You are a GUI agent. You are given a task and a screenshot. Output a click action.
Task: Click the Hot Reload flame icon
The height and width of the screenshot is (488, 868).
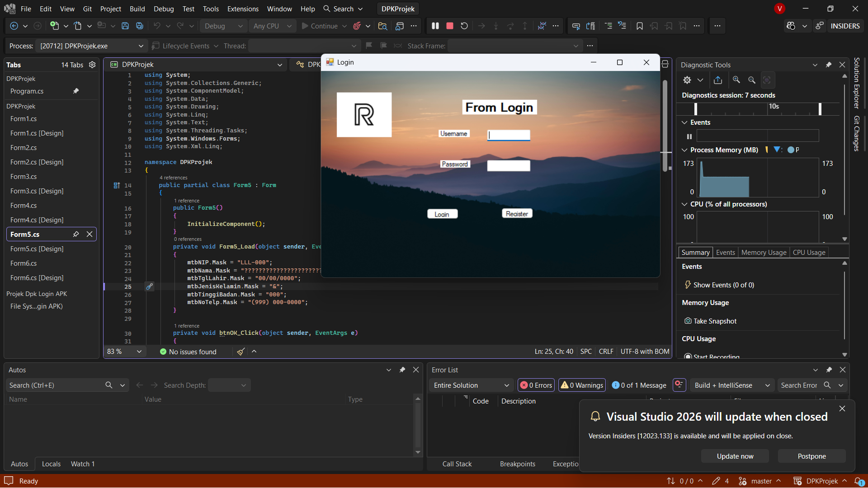(357, 26)
